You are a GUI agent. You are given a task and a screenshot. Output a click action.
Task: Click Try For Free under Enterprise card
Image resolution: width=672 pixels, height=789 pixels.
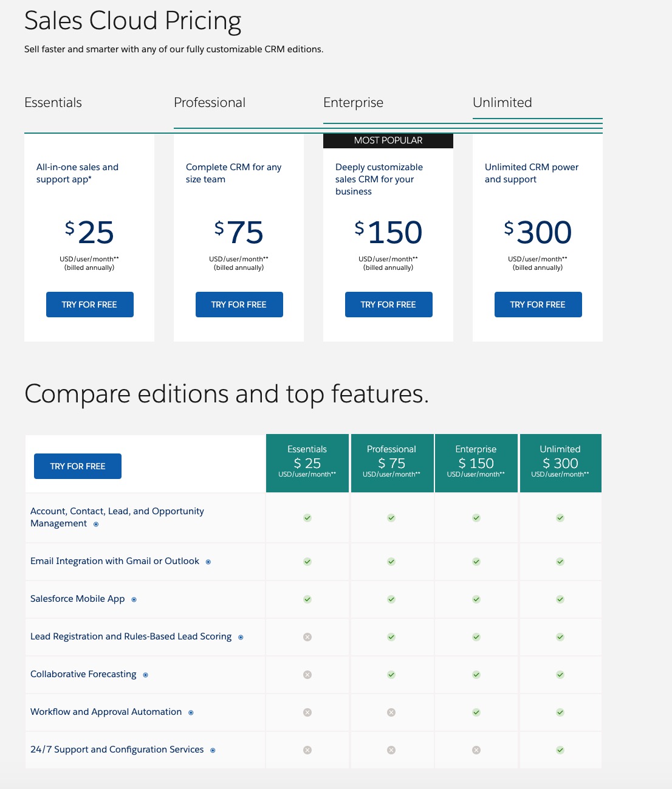click(x=389, y=305)
